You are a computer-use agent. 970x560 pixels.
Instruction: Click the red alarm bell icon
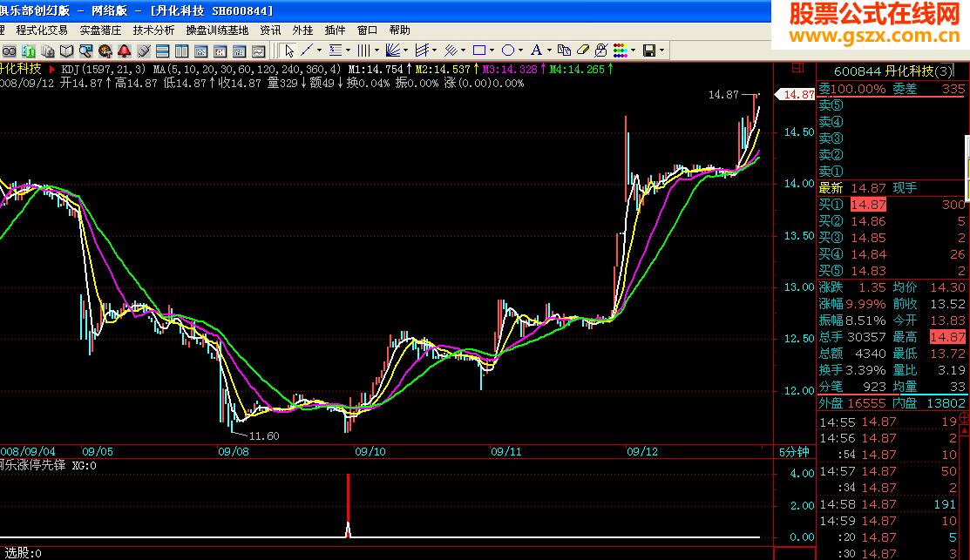pyautogui.click(x=125, y=51)
